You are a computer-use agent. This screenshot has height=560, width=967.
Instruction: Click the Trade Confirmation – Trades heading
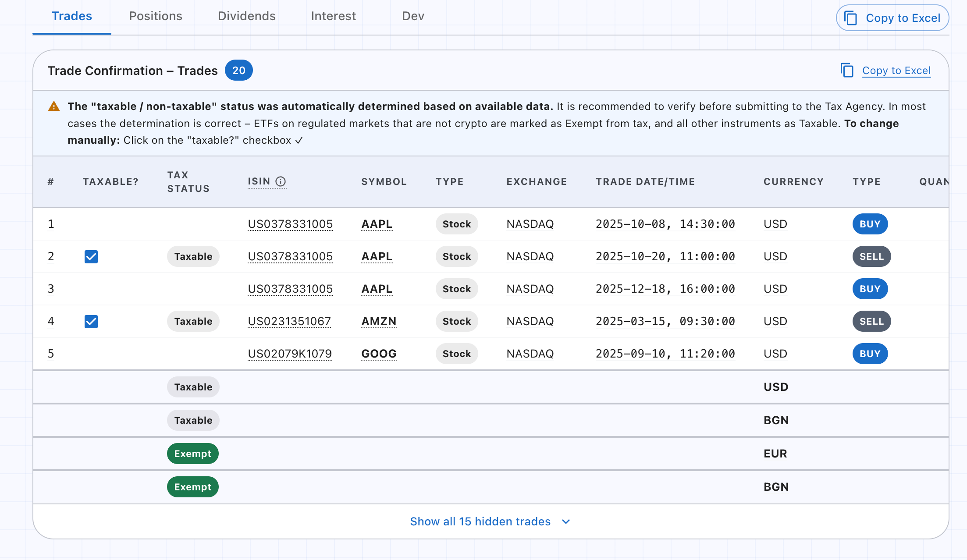coord(133,71)
